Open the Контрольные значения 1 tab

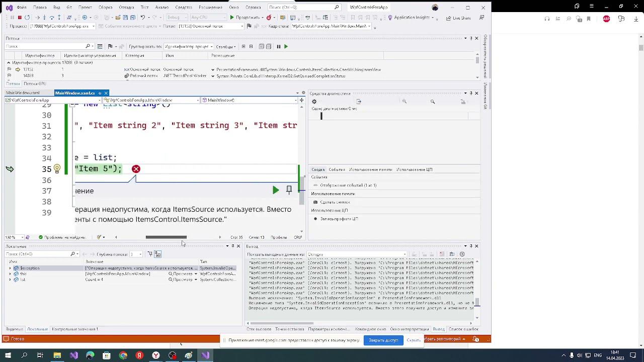click(x=75, y=329)
